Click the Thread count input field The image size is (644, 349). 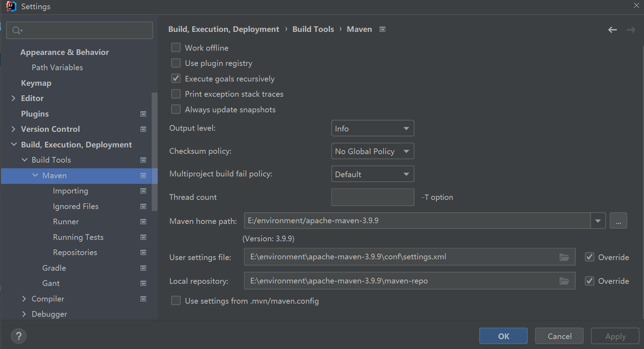coord(372,197)
